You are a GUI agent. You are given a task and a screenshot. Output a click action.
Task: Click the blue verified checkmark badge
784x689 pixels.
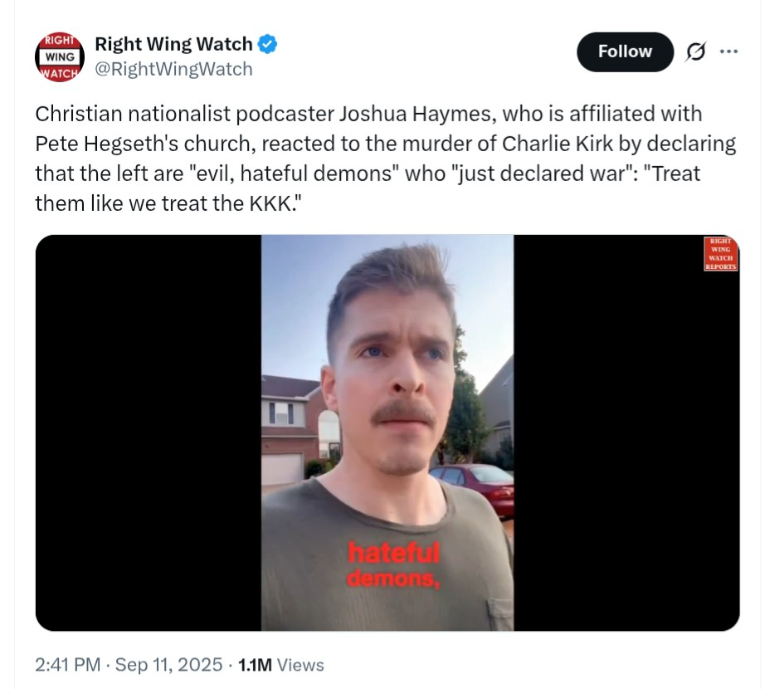[x=267, y=44]
